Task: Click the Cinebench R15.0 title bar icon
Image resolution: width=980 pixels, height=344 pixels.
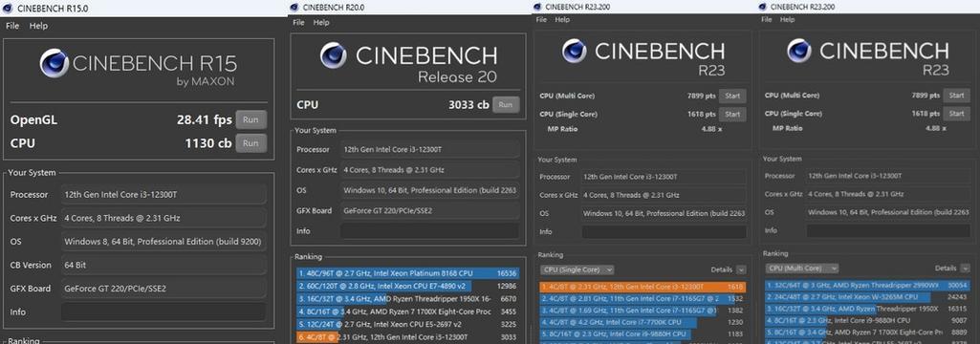Action: click(x=9, y=8)
